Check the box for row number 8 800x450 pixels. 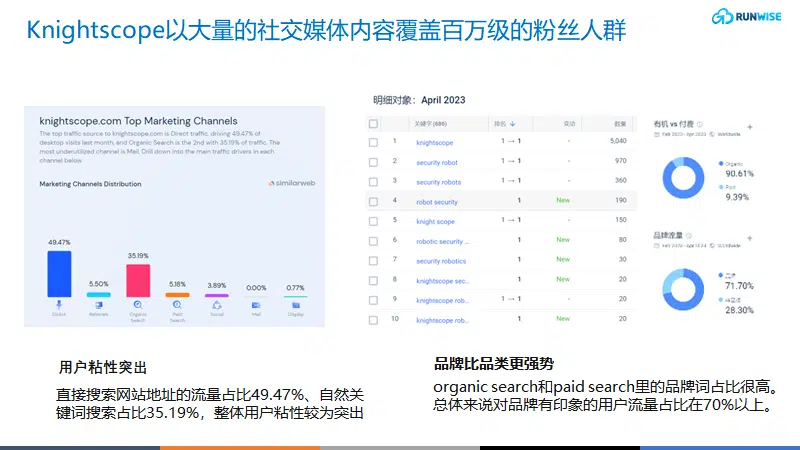(x=373, y=281)
